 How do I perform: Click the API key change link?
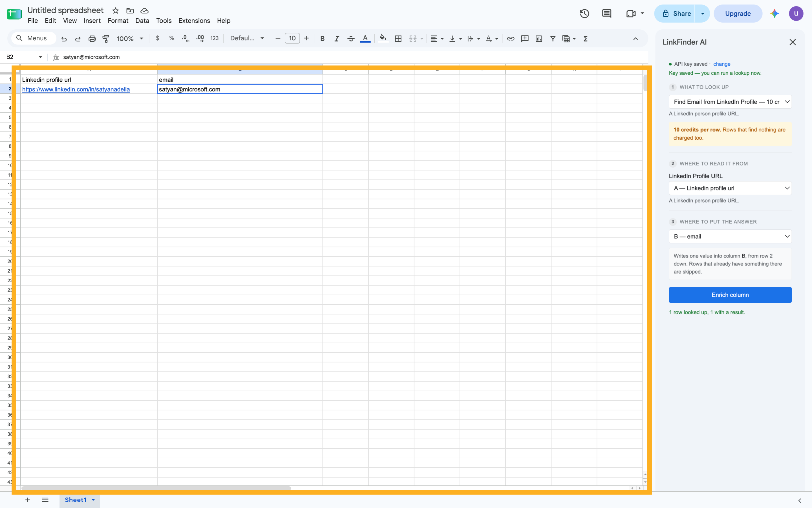coord(721,64)
